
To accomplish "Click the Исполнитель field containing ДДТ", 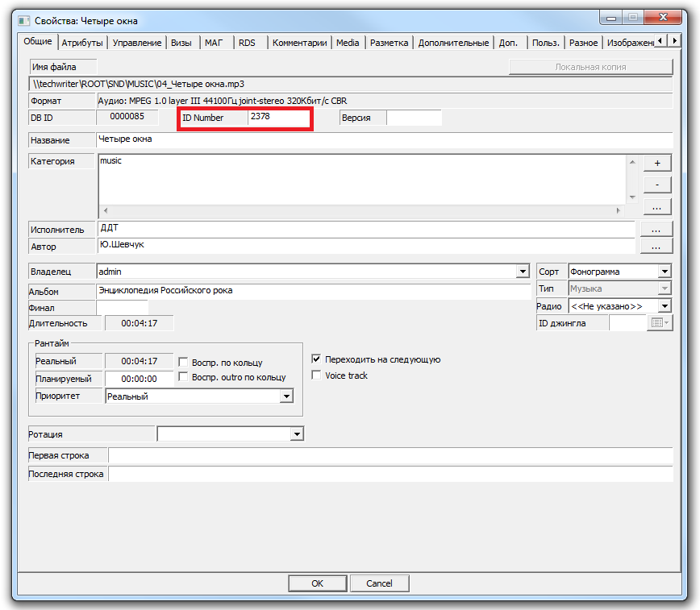I will click(x=366, y=229).
